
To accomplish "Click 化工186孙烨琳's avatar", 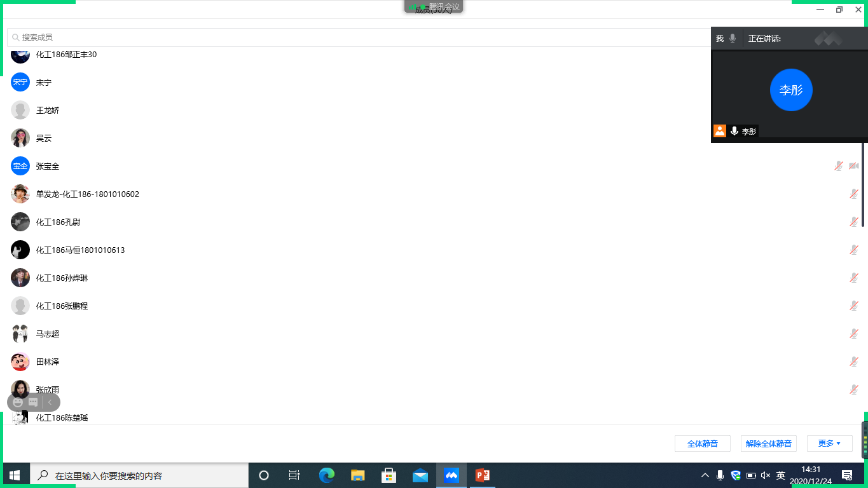I will click(x=20, y=278).
